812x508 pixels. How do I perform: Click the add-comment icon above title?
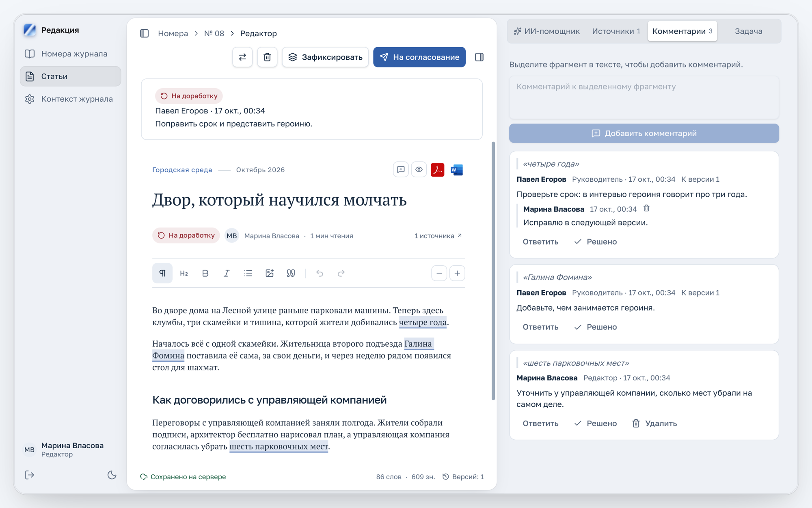click(x=401, y=170)
